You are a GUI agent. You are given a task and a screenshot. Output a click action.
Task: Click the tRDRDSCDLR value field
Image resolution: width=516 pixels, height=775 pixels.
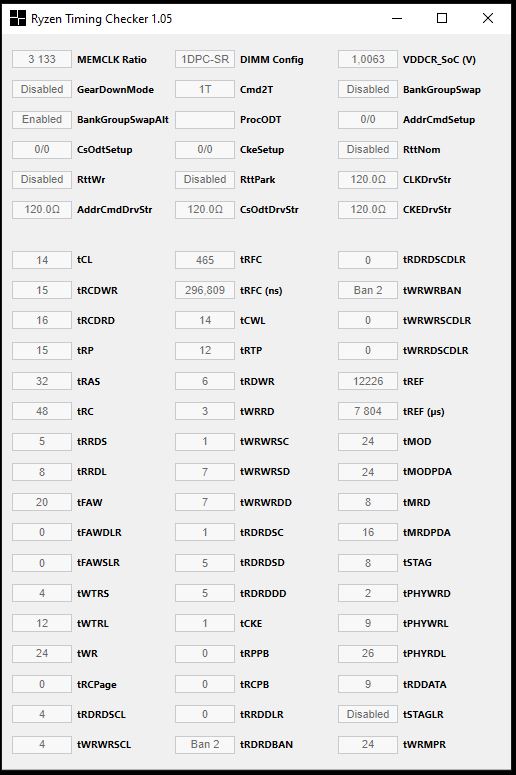tap(368, 260)
